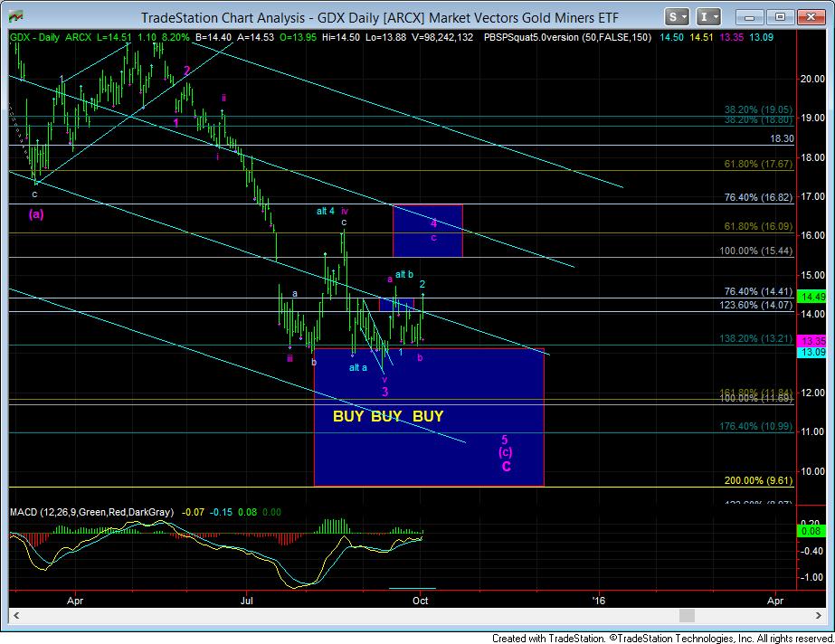Image resolution: width=835 pixels, height=644 pixels.
Task: Click the 8.20% percent change value
Action: pyautogui.click(x=176, y=37)
